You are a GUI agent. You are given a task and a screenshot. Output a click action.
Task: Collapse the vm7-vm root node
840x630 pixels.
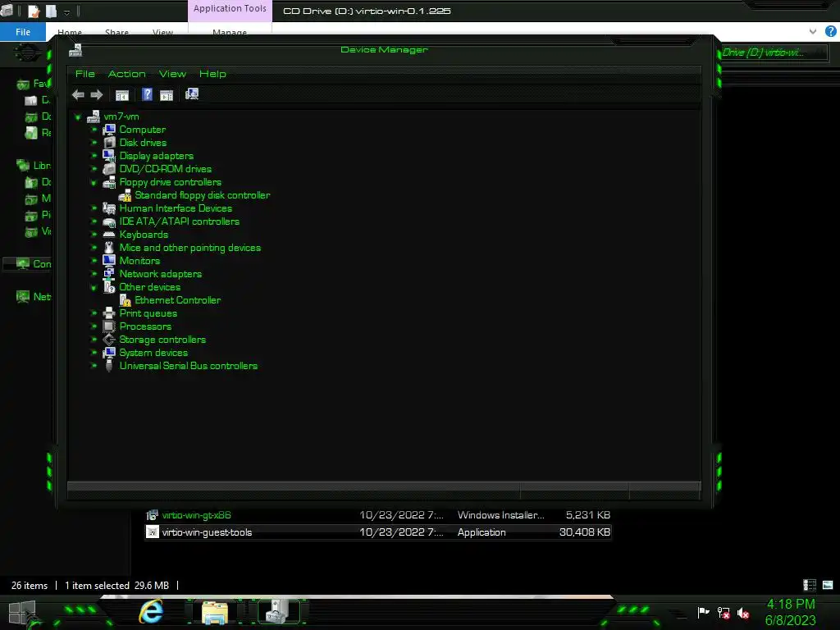click(78, 116)
